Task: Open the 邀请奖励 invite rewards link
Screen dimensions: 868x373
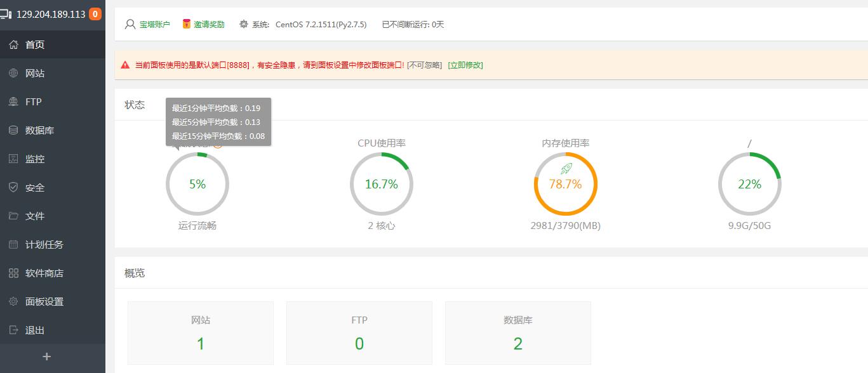Action: 209,25
